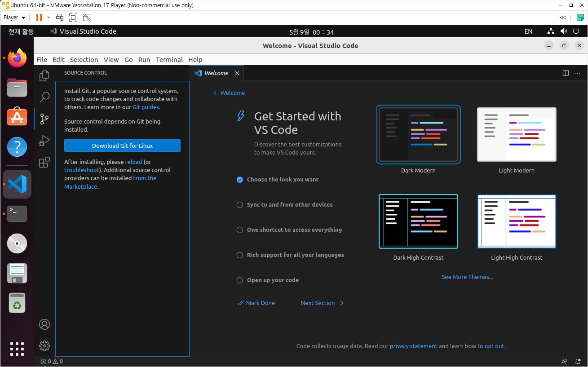Open the editor More Actions ellipsis

pos(577,73)
